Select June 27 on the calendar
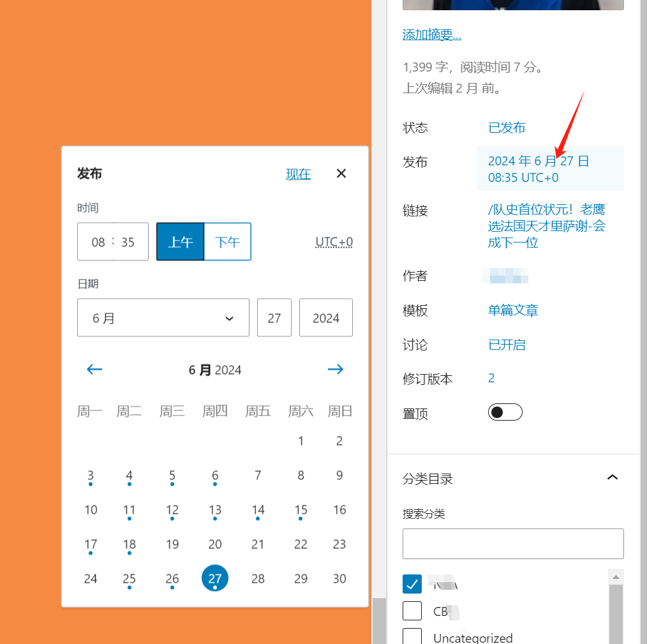Viewport: 647px width, 644px height. (215, 578)
